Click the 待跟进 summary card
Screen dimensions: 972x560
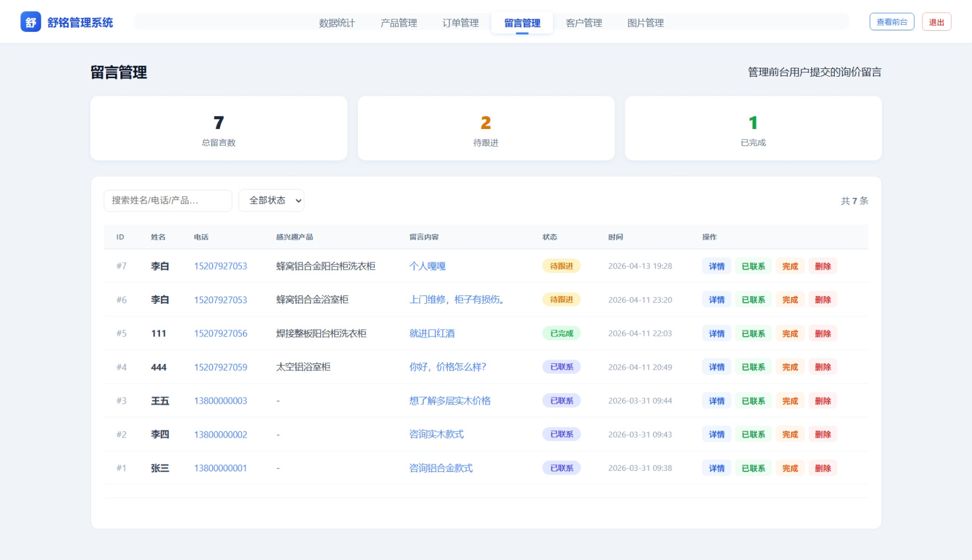point(486,128)
